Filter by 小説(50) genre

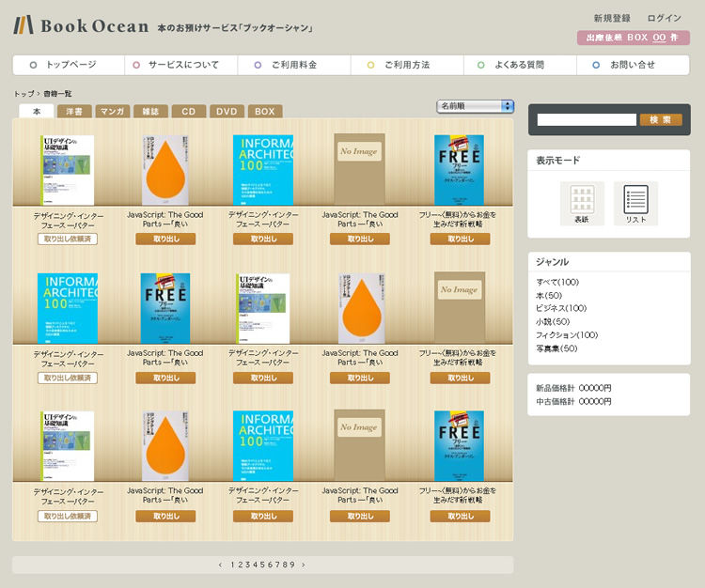553,321
